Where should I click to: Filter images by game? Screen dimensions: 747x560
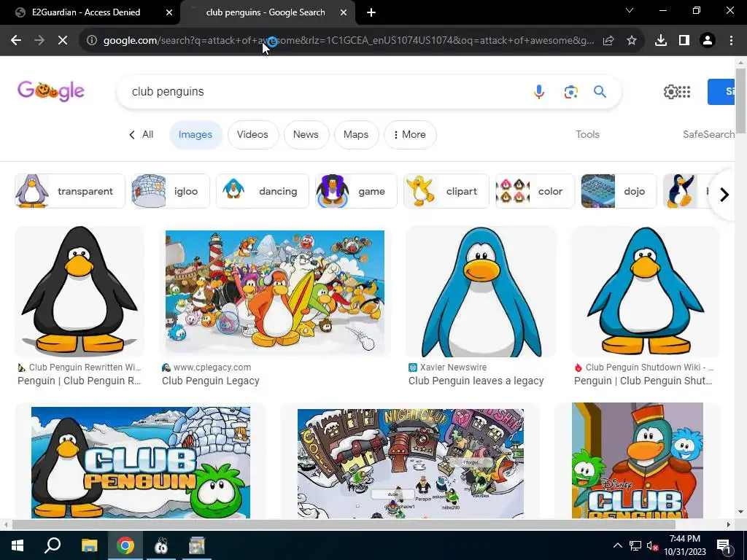pos(356,191)
